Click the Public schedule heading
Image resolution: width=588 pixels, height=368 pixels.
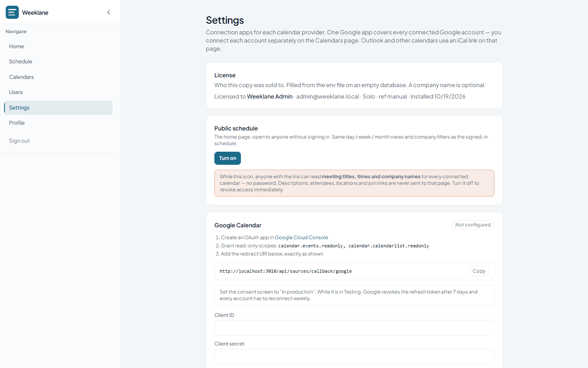(236, 128)
